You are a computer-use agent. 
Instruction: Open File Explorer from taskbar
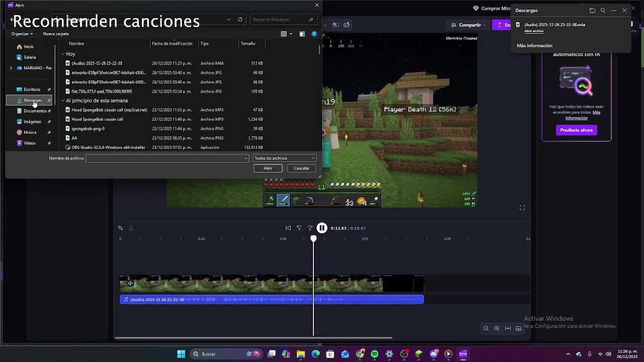tap(301, 354)
